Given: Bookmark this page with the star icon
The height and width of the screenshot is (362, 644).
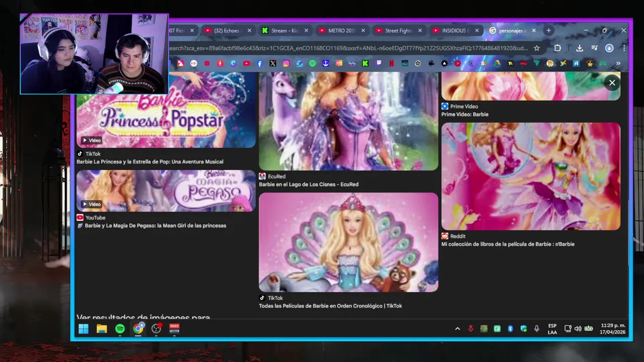Looking at the screenshot, I should coord(537,48).
